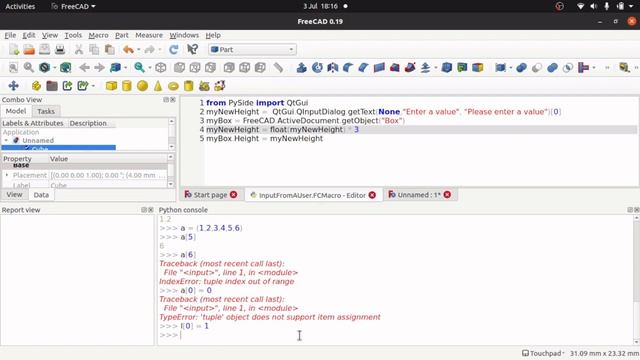Viewport: 640px width, 360px height.
Task: Open the draw style dropdown arrow
Action: point(55,67)
